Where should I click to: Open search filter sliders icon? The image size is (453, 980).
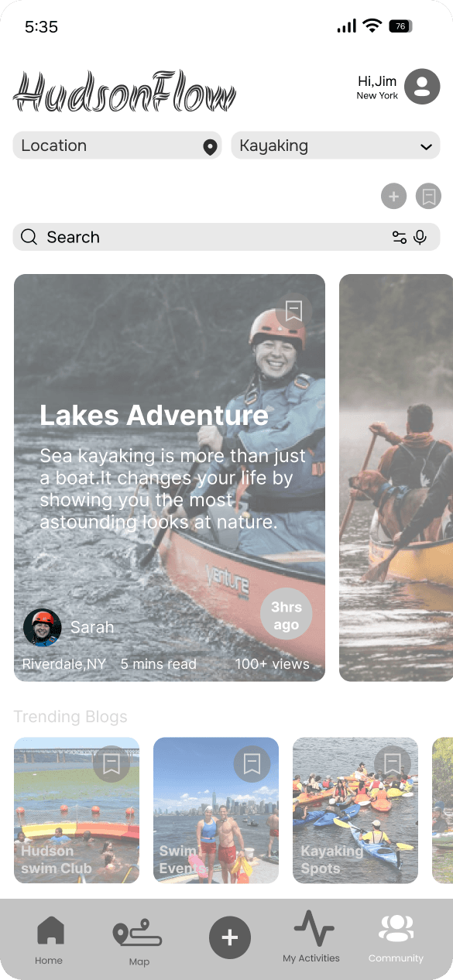coord(400,238)
